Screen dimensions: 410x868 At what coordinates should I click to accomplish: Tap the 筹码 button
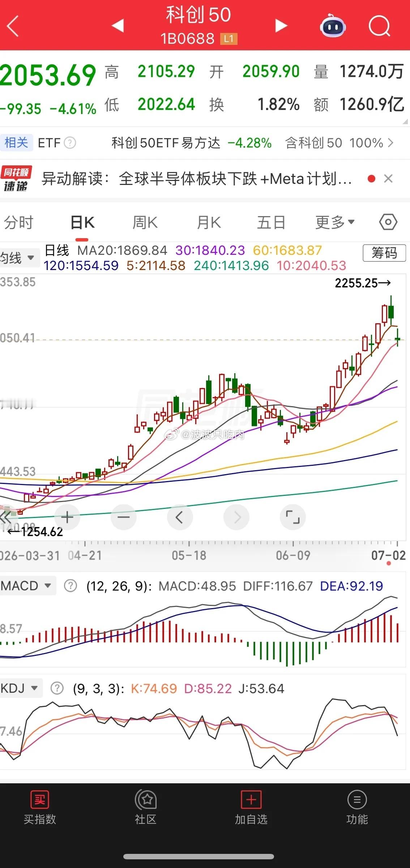click(384, 253)
